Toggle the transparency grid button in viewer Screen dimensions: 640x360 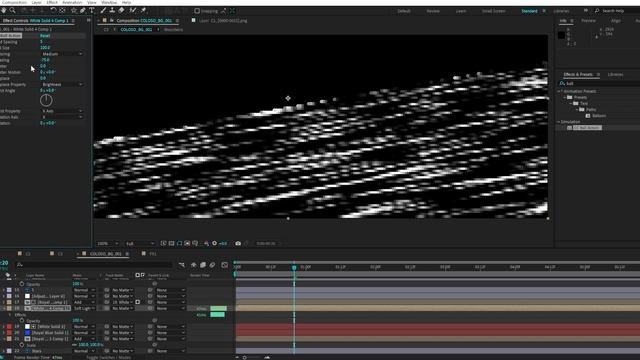tap(171, 243)
